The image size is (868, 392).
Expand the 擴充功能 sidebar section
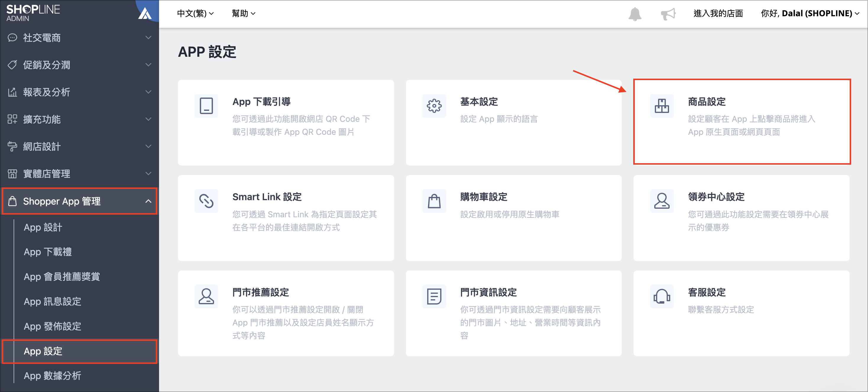[148, 119]
